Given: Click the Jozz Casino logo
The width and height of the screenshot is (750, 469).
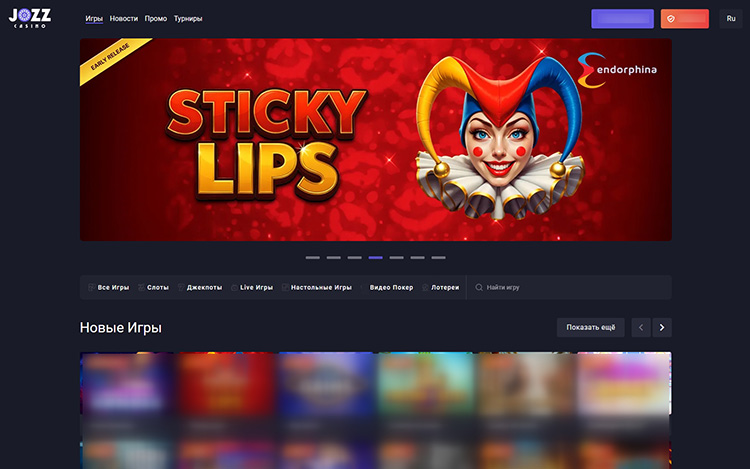Looking at the screenshot, I should pos(29,18).
